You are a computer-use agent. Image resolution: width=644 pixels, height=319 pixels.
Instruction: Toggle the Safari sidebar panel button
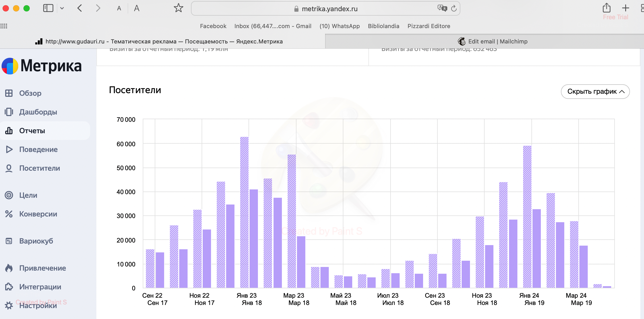click(x=48, y=8)
